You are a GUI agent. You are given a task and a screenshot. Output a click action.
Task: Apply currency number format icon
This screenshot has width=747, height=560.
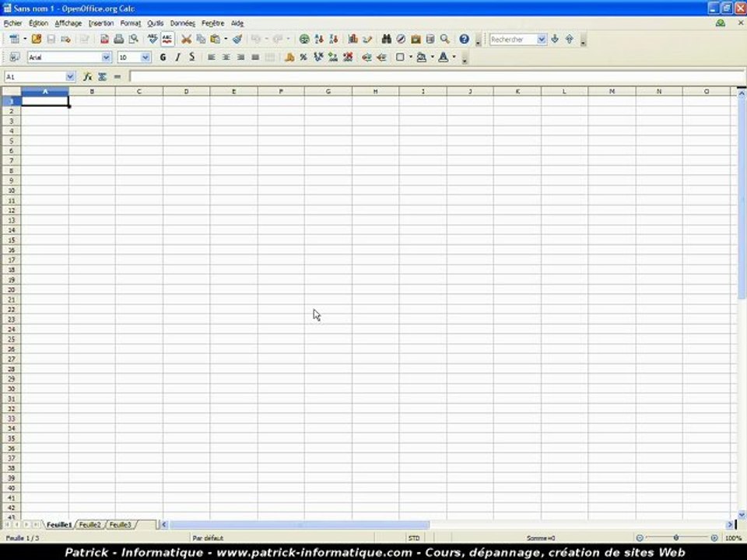(289, 57)
